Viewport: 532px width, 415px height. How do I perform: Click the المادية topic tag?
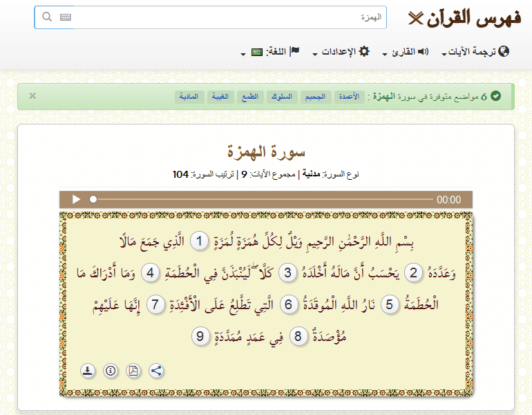tap(191, 96)
